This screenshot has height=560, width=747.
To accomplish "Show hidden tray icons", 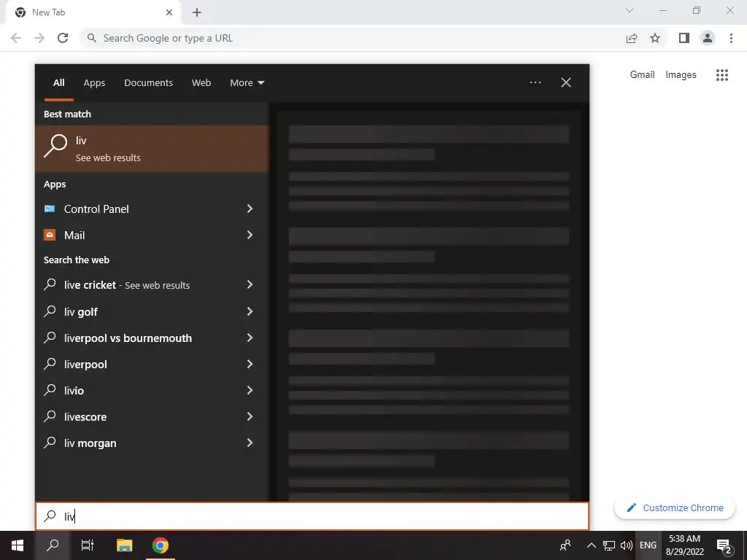I will pos(591,545).
